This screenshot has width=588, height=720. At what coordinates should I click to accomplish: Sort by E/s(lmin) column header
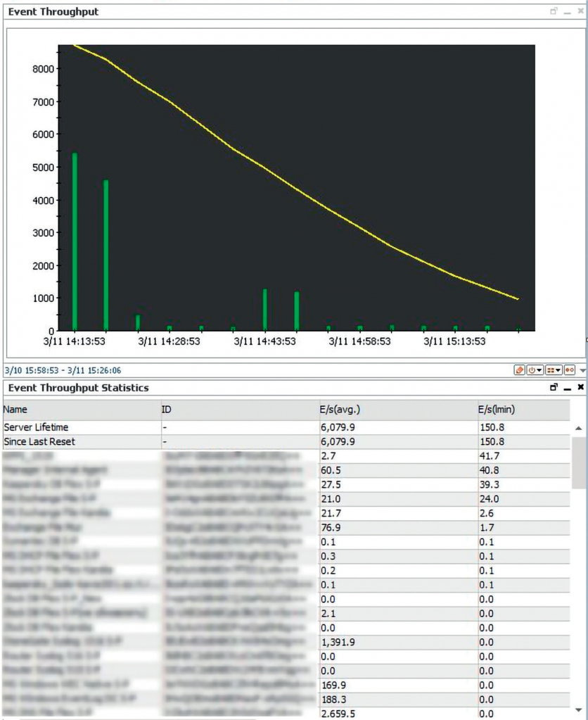[524, 410]
